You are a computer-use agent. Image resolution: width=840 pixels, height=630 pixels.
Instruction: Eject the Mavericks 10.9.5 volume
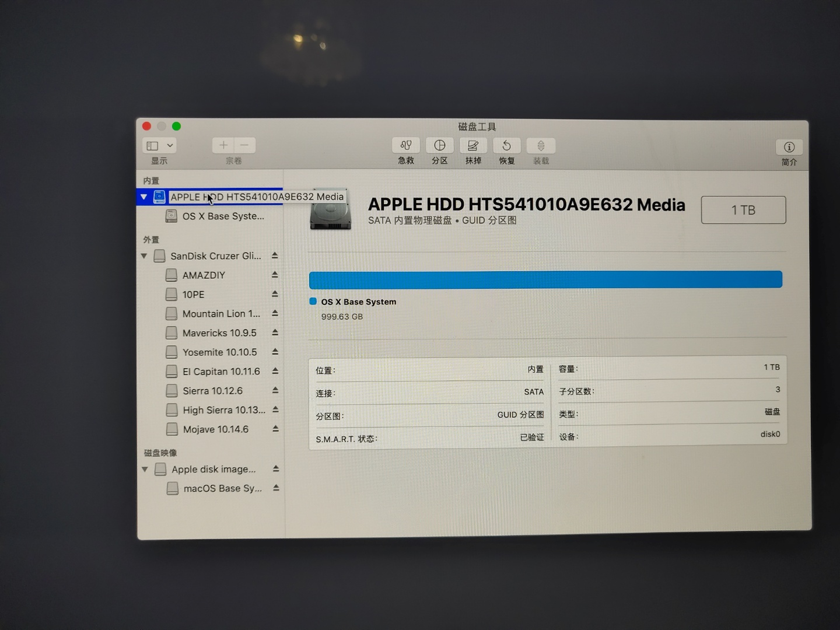275,332
